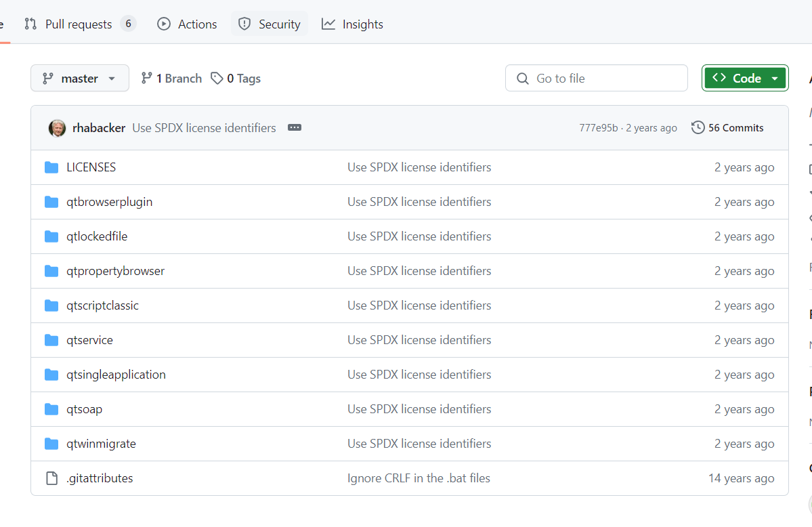Image resolution: width=812 pixels, height=527 pixels.
Task: Open the qtbrowserplugin folder
Action: point(109,202)
